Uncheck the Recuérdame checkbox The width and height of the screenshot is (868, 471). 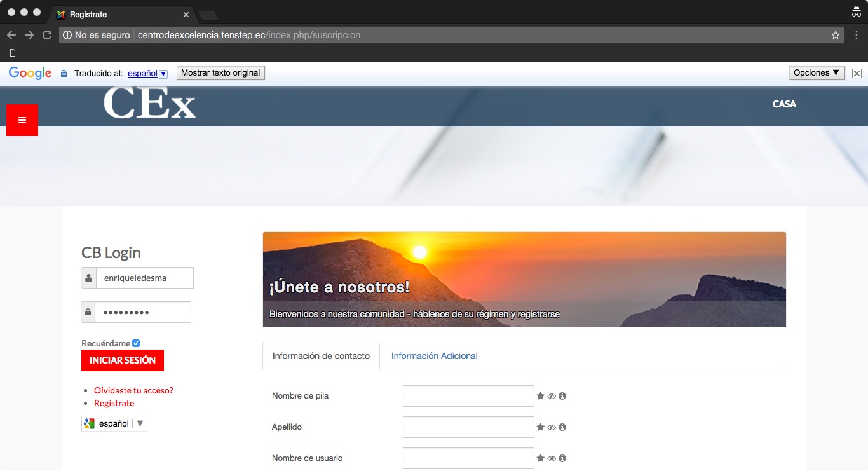(x=136, y=343)
